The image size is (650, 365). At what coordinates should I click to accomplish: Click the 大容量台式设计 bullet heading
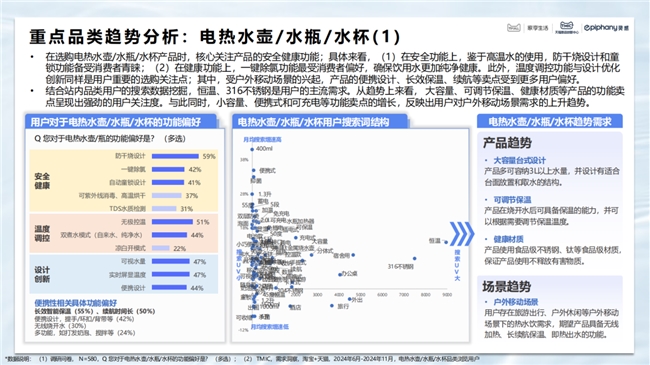519,160
